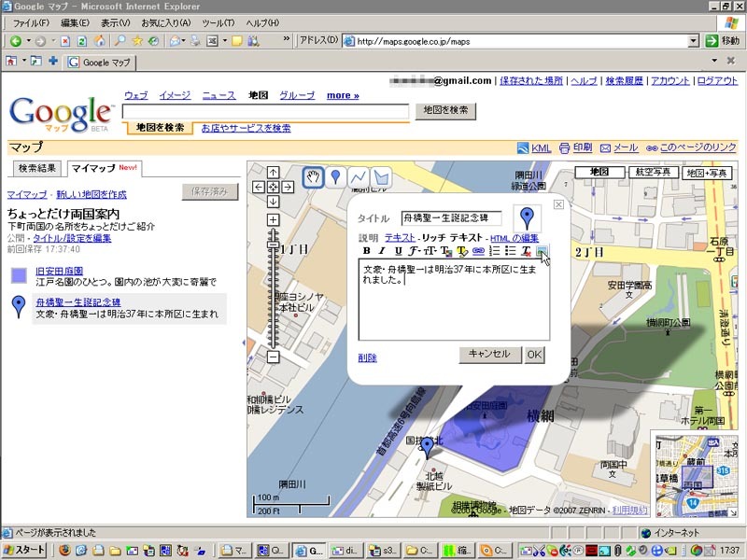Viewport: 747px width, 560px height.
Task: Select the add placemark tool
Action: (x=335, y=177)
